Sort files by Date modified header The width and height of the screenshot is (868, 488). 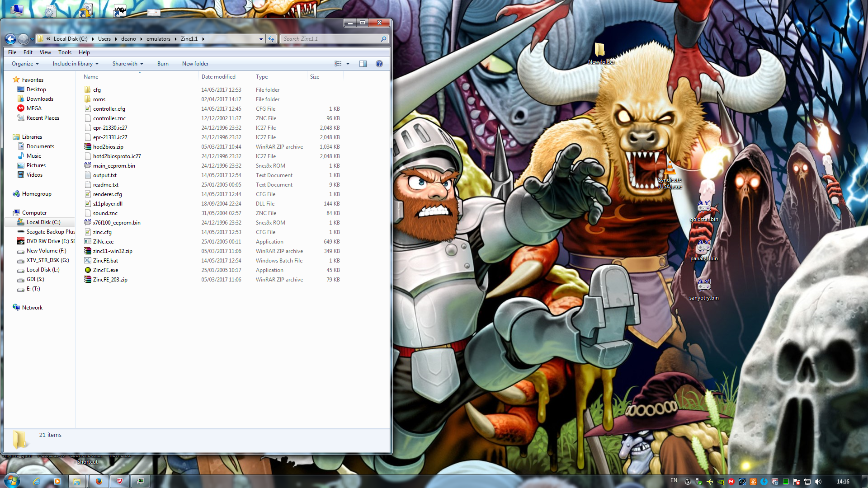tap(218, 77)
